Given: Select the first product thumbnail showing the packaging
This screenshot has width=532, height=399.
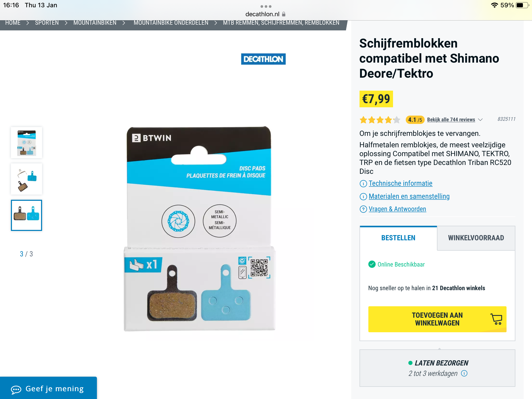Looking at the screenshot, I should click(x=26, y=143).
